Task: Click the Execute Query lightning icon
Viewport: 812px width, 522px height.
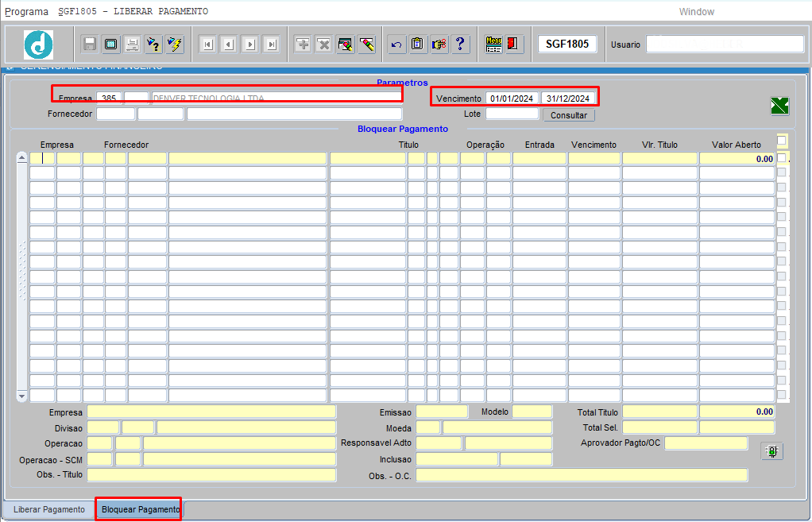Action: tap(175, 44)
